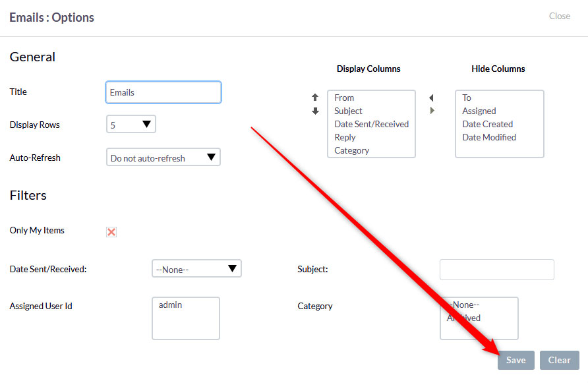
Task: Close the Emails Options dialog
Action: 559,16
